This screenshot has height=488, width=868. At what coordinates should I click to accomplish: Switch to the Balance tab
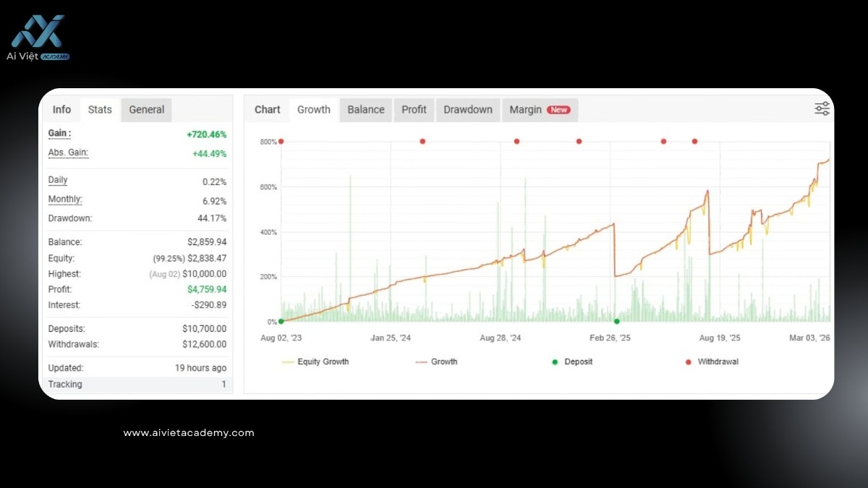point(365,109)
